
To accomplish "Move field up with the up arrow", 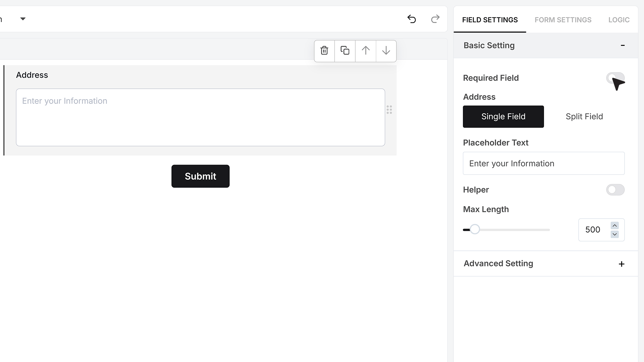I will [366, 51].
